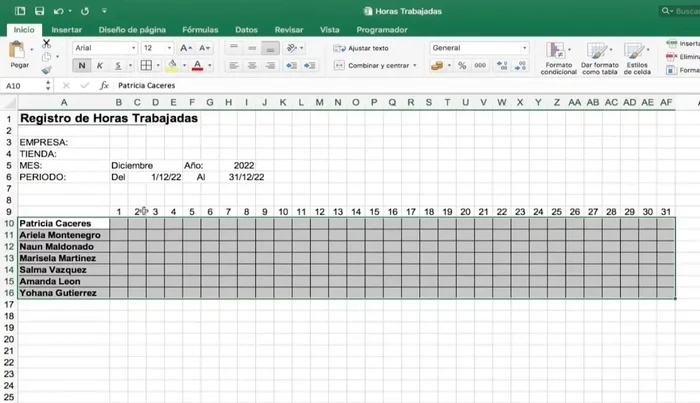The width and height of the screenshot is (700, 403).
Task: Toggle Italic (K) formatting
Action: (100, 66)
